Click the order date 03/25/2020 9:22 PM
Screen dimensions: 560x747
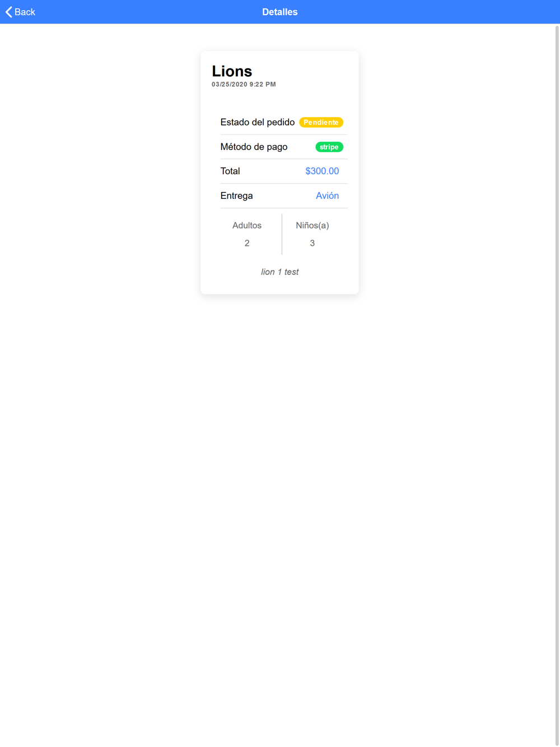[x=244, y=85]
